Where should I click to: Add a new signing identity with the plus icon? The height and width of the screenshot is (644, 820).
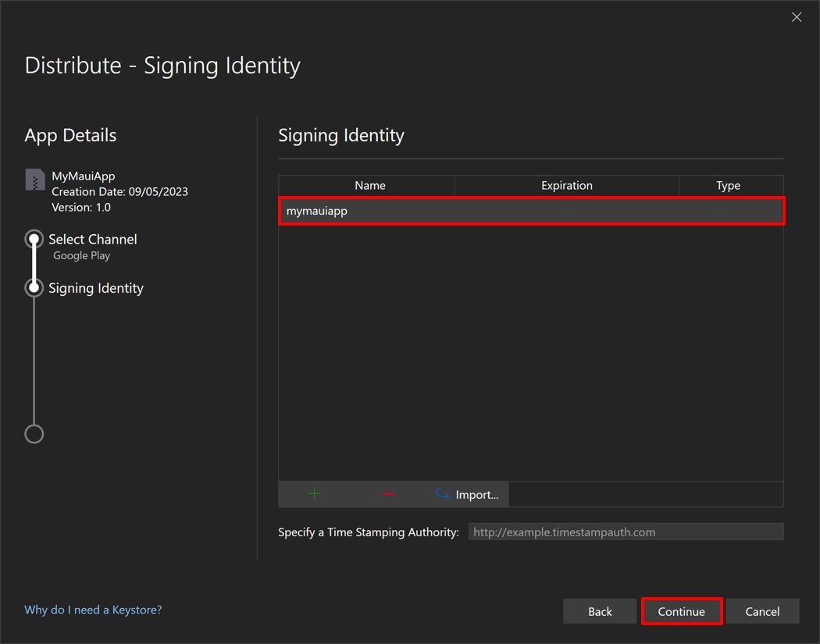[315, 493]
